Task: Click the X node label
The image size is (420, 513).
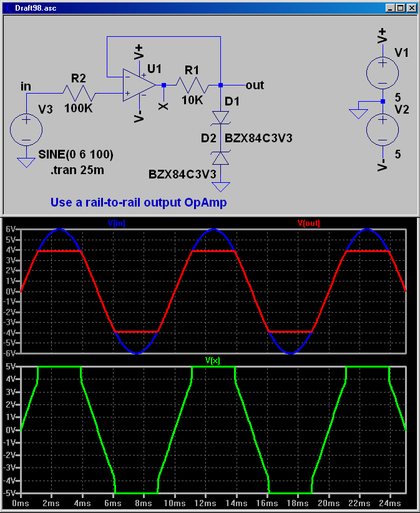Action: tap(164, 106)
